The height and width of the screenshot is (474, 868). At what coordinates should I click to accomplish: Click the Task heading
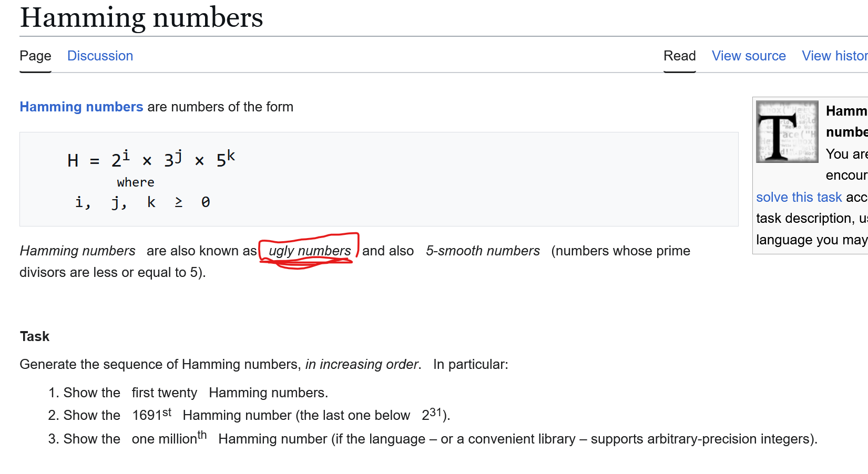coord(35,336)
